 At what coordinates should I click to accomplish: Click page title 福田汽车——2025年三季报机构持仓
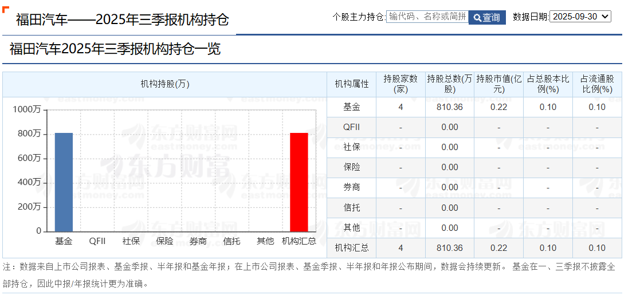(123, 19)
